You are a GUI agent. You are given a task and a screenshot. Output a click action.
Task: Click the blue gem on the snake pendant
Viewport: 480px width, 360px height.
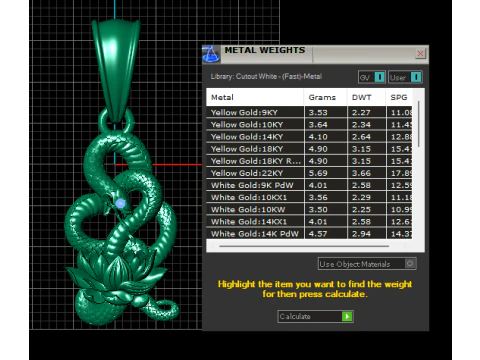tap(120, 203)
